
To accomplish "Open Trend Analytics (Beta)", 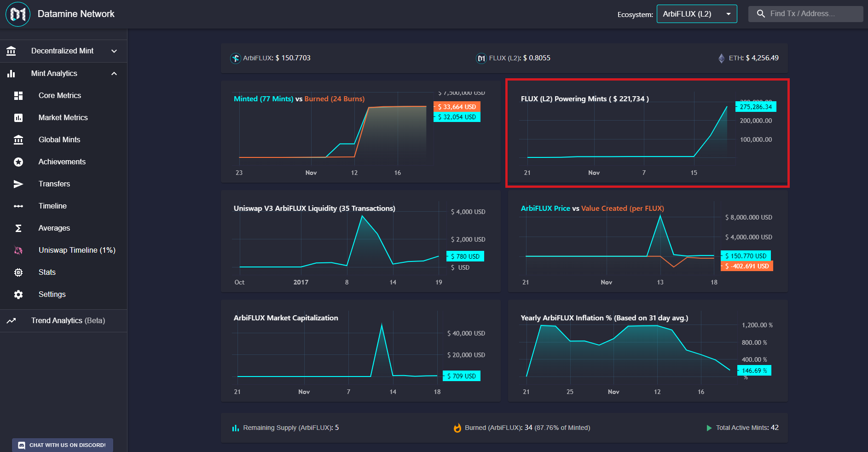I will pos(64,321).
